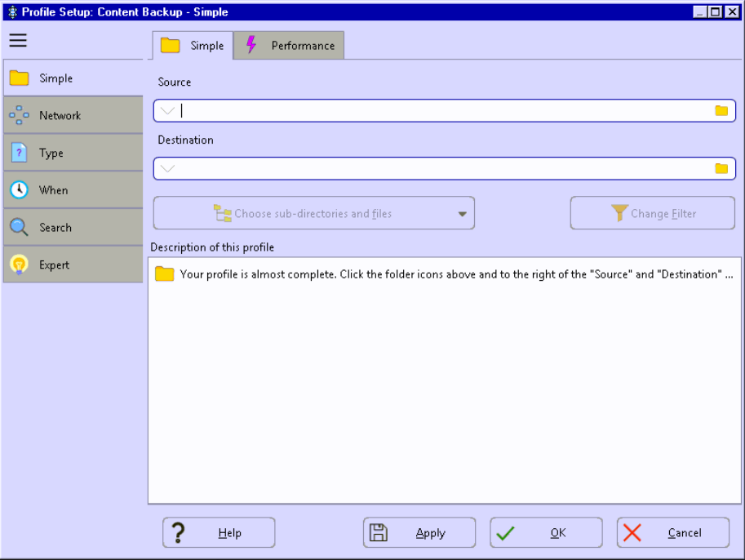745x560 pixels.
Task: Open the hamburger menu in the sidebar
Action: [17, 39]
